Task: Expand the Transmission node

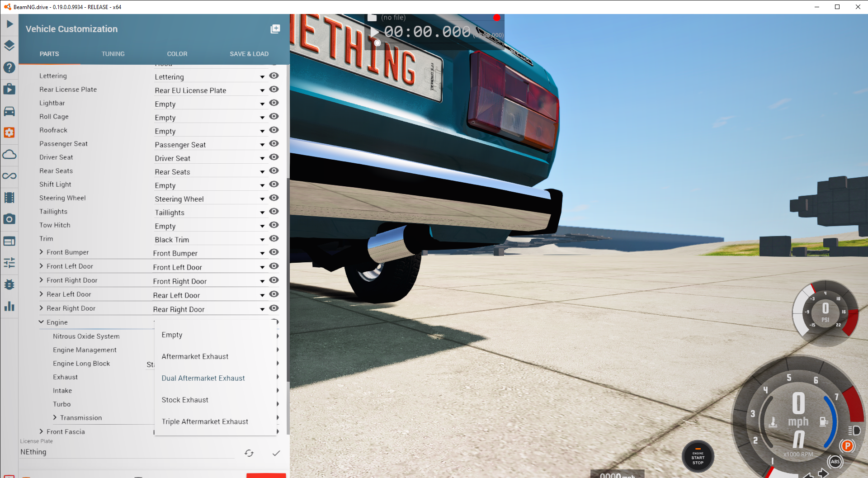Action: pyautogui.click(x=55, y=417)
